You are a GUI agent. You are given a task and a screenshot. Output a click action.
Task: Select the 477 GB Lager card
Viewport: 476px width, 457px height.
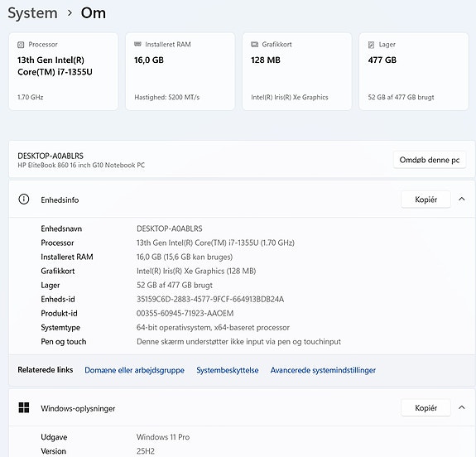pyautogui.click(x=413, y=71)
